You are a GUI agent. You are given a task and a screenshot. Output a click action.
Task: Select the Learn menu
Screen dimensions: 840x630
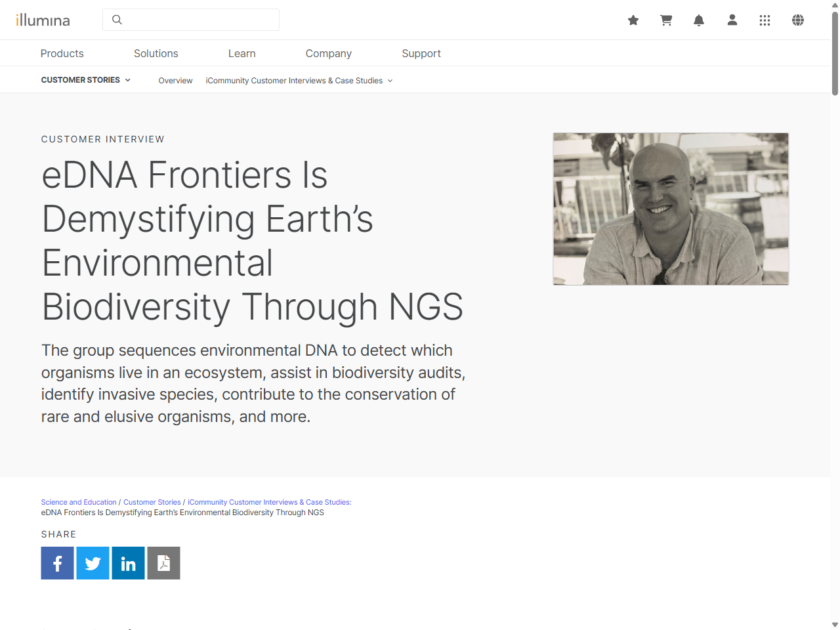coord(241,53)
